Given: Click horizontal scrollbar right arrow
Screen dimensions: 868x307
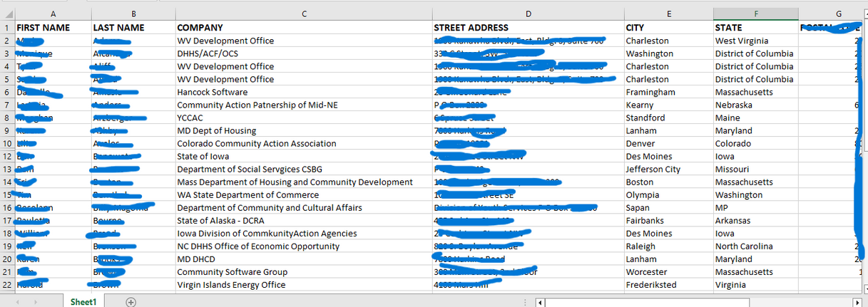Looking at the screenshot, I should [857, 303].
